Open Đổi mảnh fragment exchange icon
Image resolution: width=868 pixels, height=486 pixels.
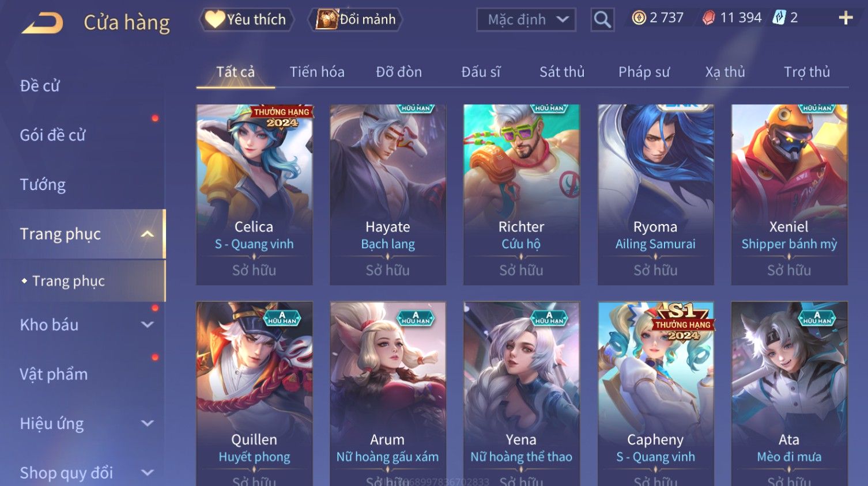pos(326,20)
